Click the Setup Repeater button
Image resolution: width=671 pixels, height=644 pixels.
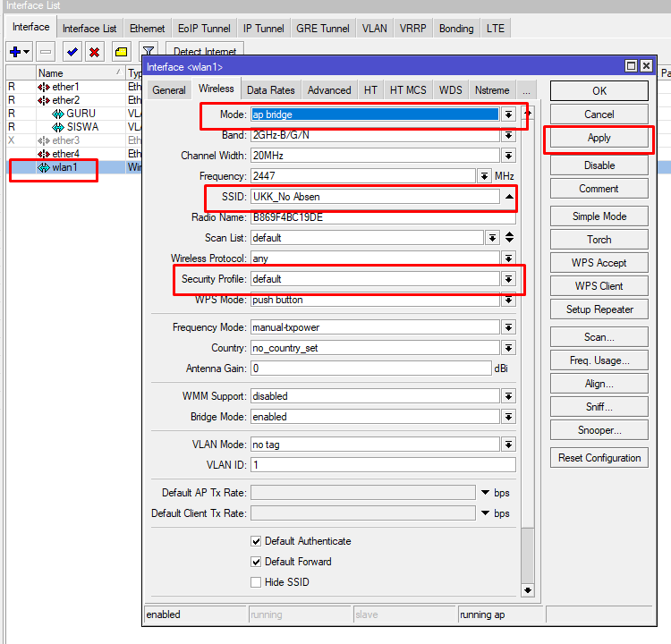[599, 309]
